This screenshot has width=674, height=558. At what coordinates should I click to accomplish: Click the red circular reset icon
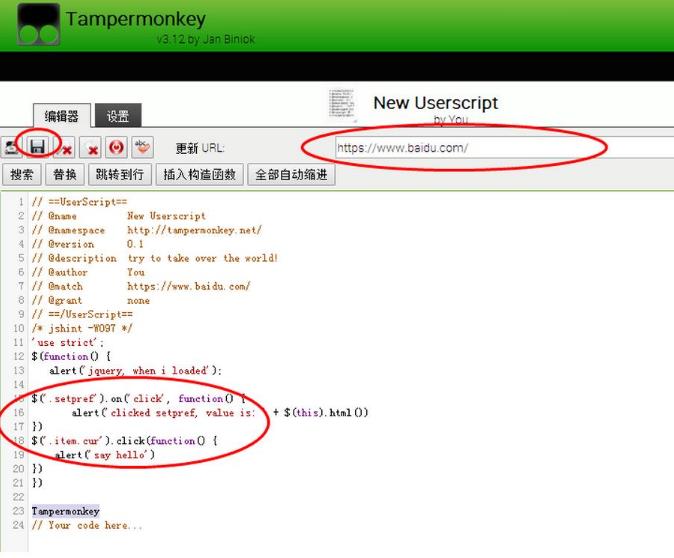point(116,148)
